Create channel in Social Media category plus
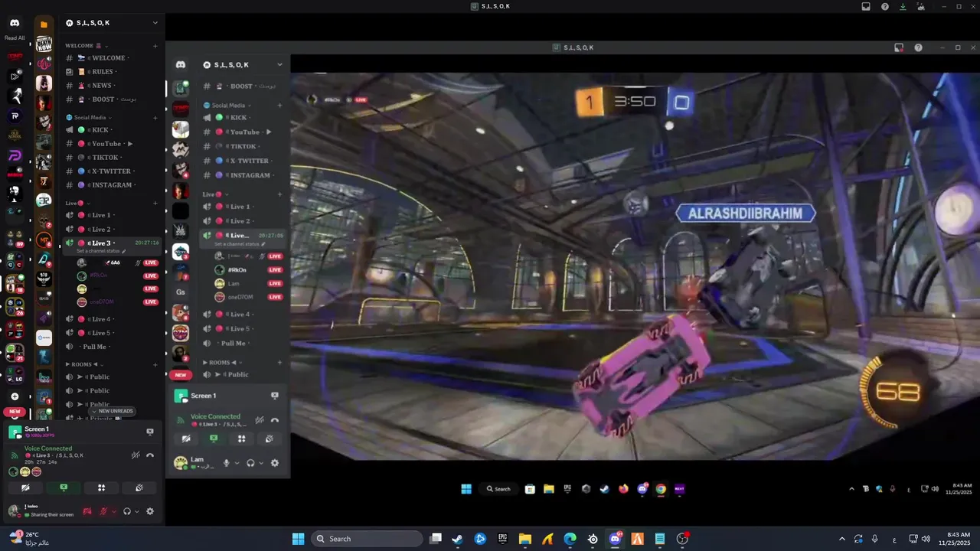 click(155, 118)
